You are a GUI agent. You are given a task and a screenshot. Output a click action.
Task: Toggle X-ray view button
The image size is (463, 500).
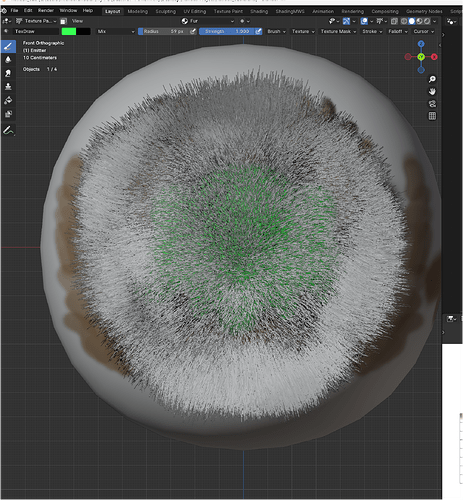click(394, 21)
